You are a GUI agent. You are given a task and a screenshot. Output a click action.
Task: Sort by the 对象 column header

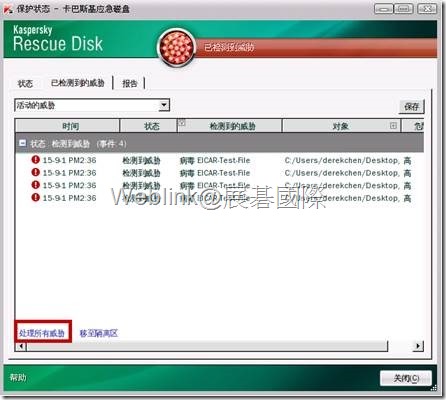point(340,126)
